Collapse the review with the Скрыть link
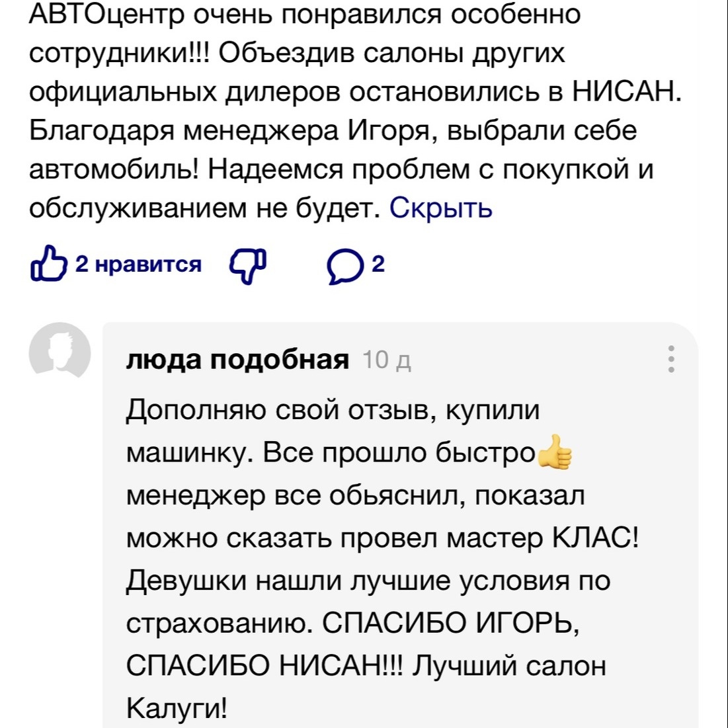This screenshot has height=728, width=728. [440, 208]
